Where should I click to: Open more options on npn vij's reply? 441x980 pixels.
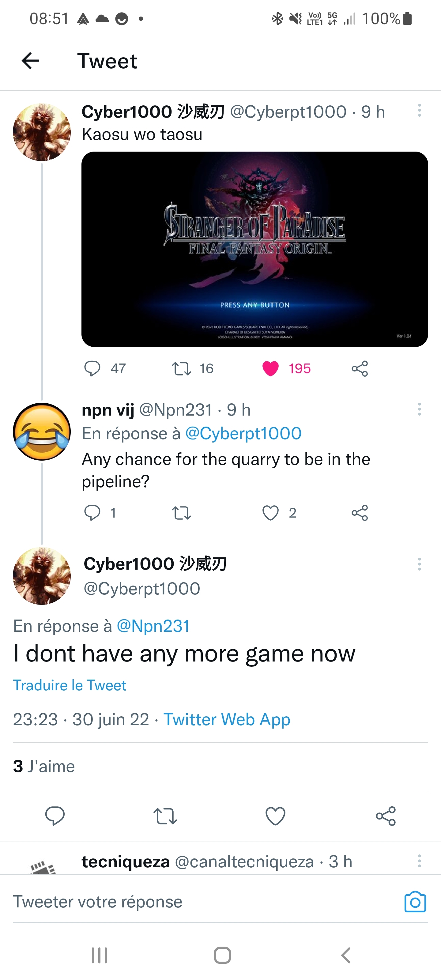(x=419, y=409)
